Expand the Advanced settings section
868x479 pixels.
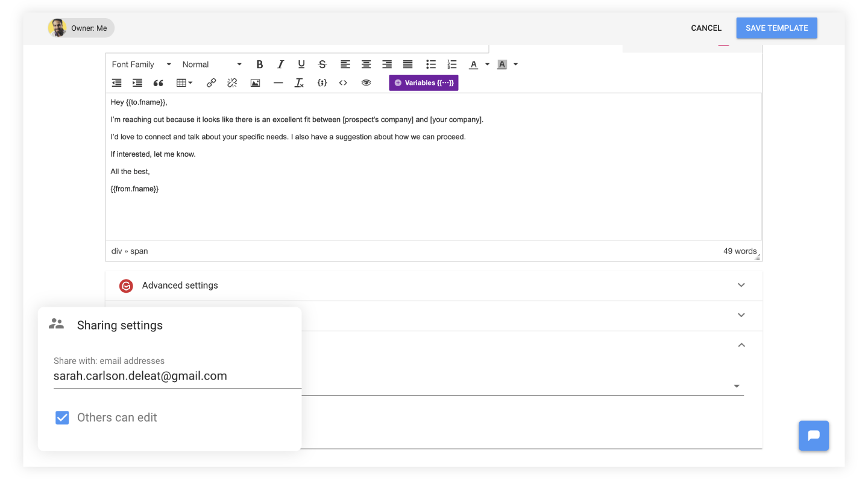(741, 285)
